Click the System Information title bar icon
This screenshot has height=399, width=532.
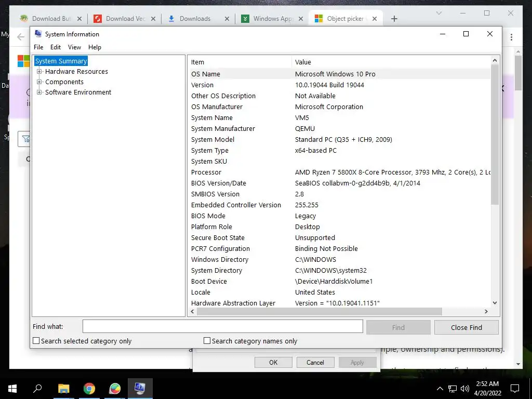click(38, 34)
